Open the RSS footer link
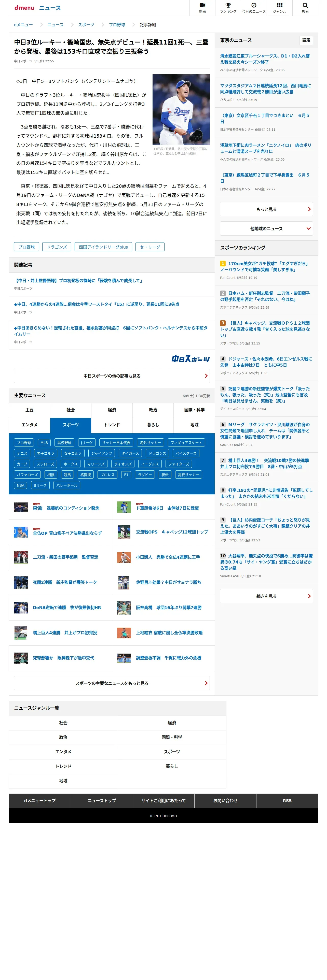The width and height of the screenshot is (327, 980). point(287,800)
